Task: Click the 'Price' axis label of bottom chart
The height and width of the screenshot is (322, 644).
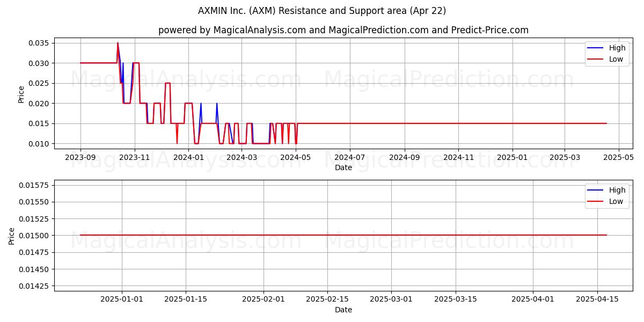Action: (12, 236)
